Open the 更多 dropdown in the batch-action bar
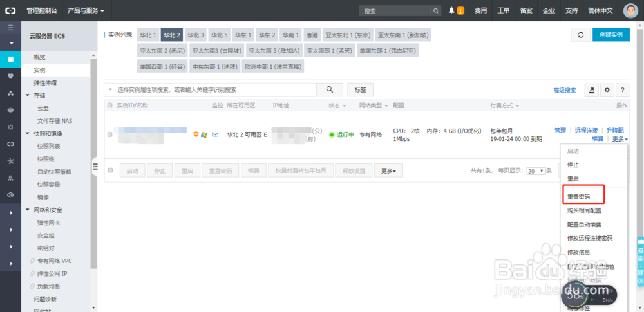 [388, 170]
